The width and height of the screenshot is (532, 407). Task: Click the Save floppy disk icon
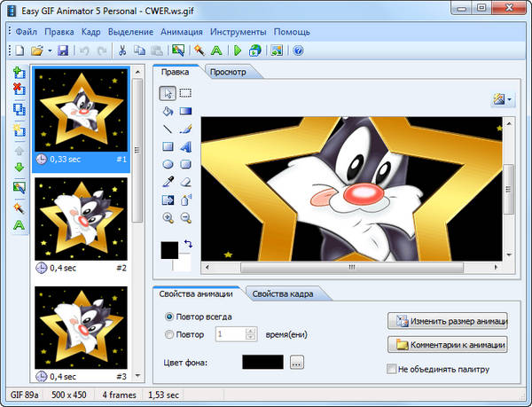click(63, 51)
